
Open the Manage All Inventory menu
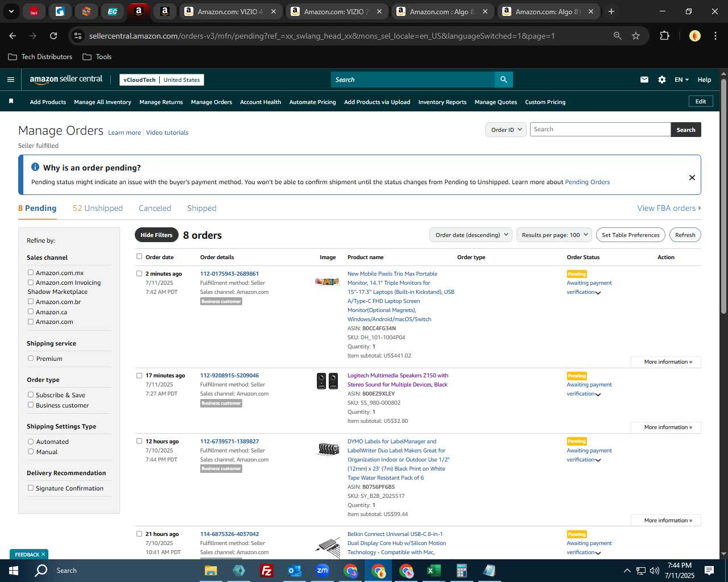tap(102, 102)
